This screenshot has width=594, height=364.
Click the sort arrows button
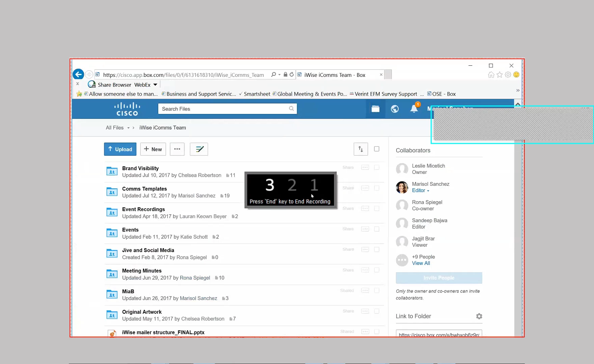(x=361, y=149)
